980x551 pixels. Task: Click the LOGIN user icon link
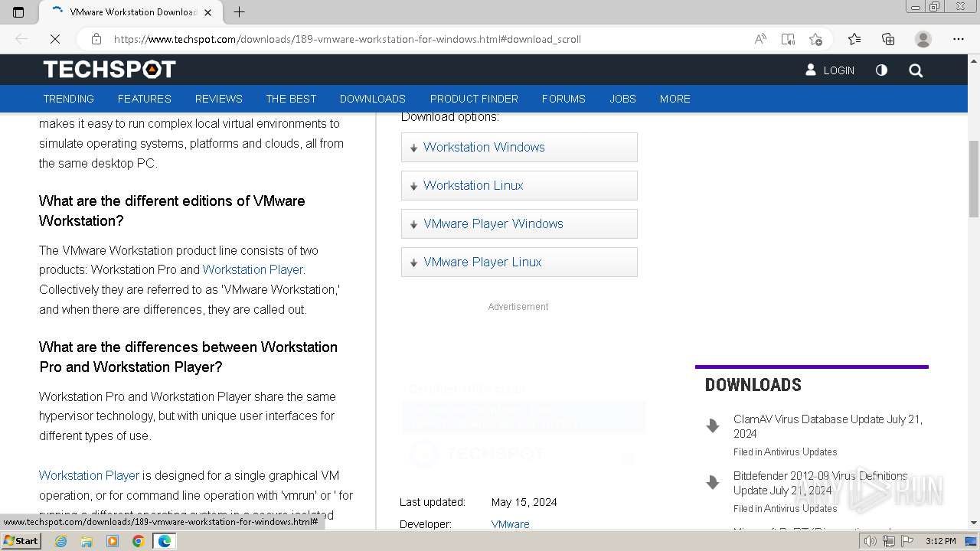click(830, 70)
